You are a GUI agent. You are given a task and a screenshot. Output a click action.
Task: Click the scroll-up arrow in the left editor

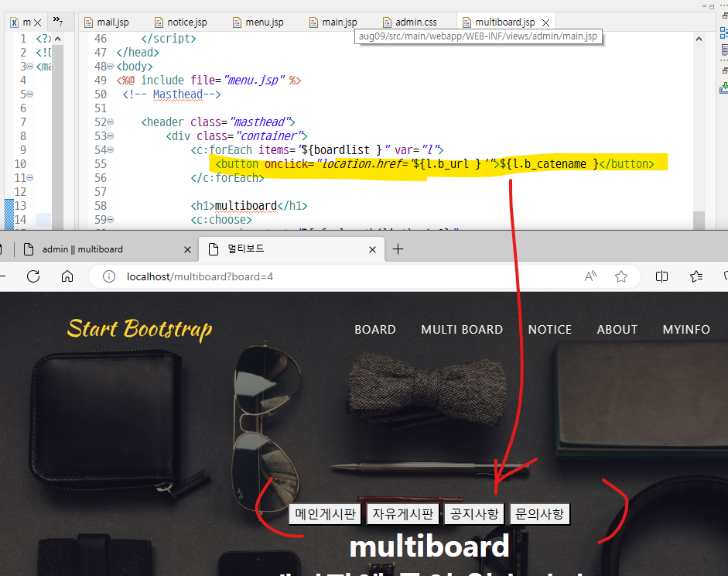pyautogui.click(x=57, y=39)
